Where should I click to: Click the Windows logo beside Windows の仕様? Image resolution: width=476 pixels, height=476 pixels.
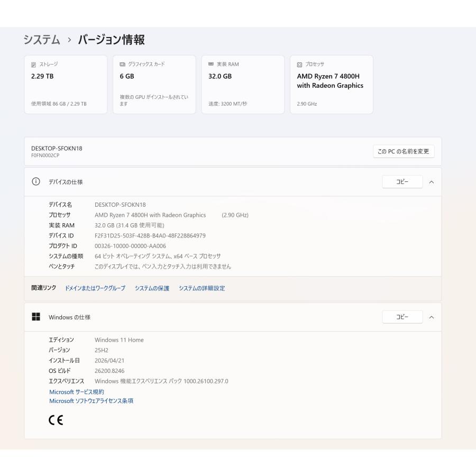coord(36,317)
